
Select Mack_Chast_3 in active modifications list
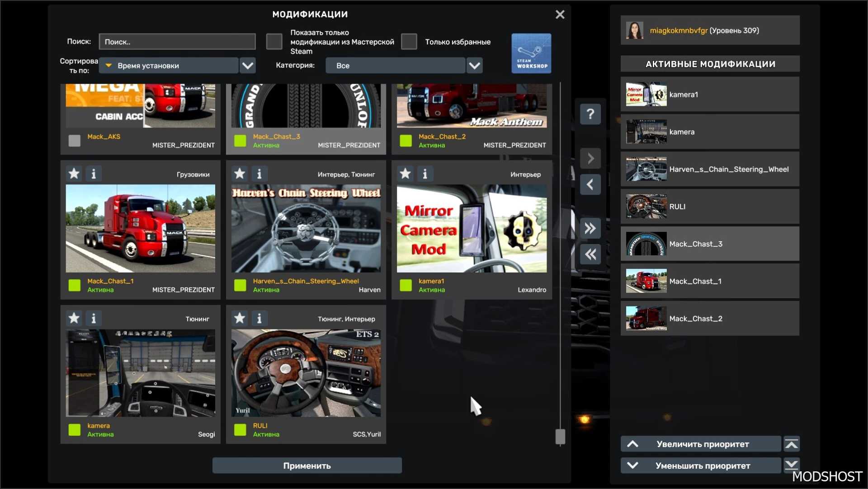pos(710,244)
